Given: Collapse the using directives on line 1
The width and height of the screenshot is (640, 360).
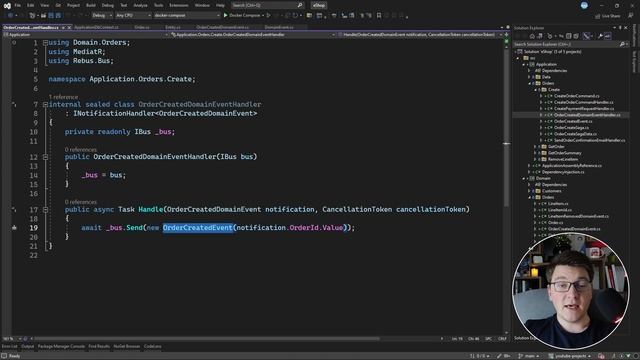Looking at the screenshot, I should click(x=45, y=42).
